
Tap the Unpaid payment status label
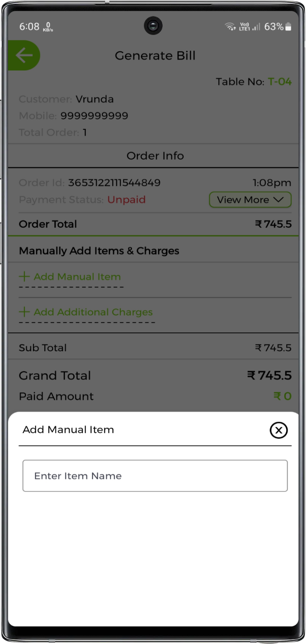126,200
